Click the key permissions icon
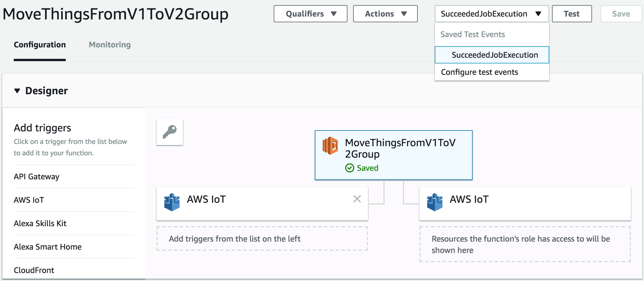Screen dimensions: 644x281 click(x=170, y=132)
